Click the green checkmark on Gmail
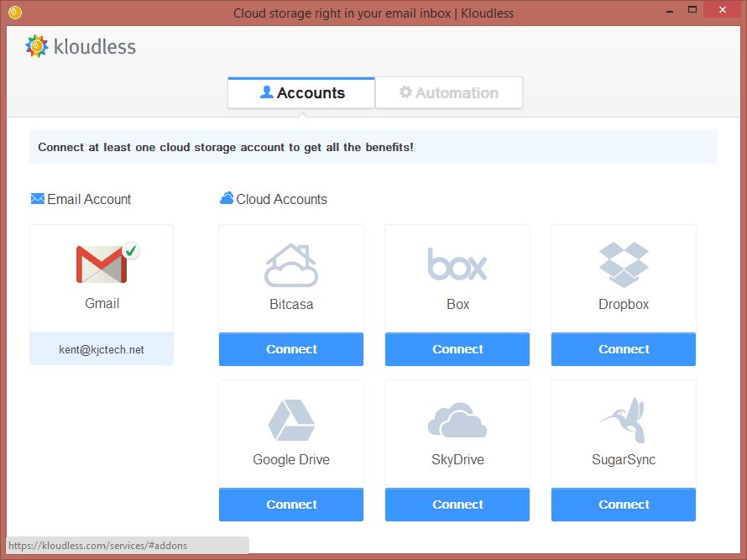 tap(131, 251)
